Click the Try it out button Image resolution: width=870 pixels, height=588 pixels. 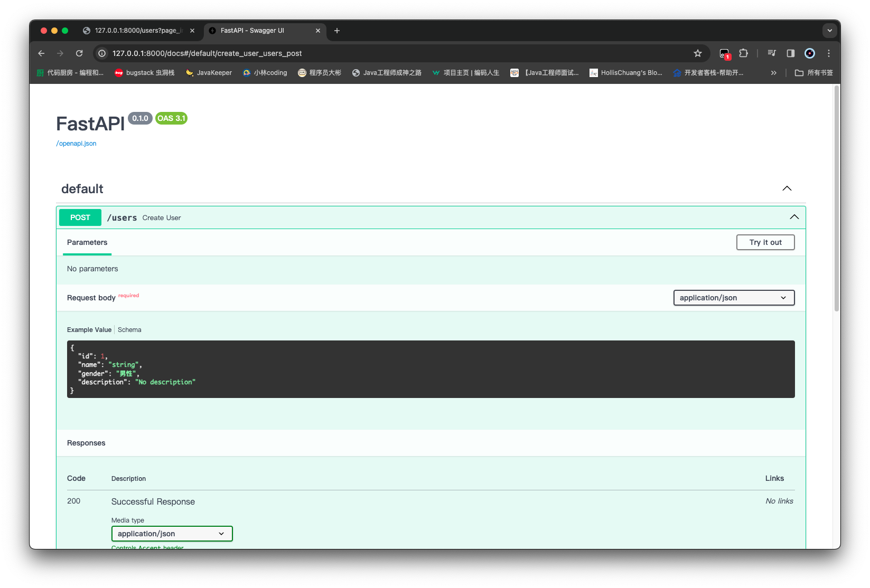pyautogui.click(x=765, y=242)
